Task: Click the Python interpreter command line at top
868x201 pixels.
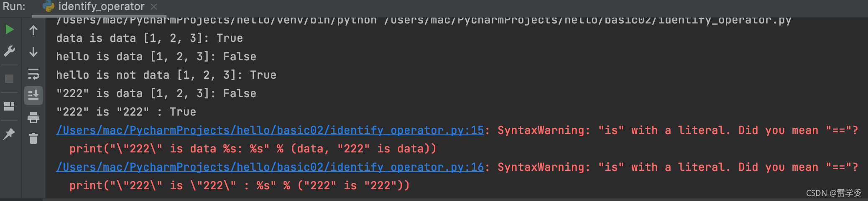Action: pos(424,21)
